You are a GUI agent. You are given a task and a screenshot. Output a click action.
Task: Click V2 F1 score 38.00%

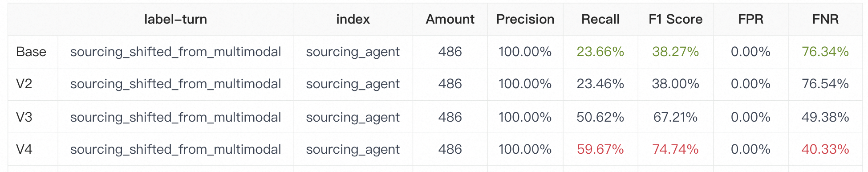pyautogui.click(x=675, y=84)
